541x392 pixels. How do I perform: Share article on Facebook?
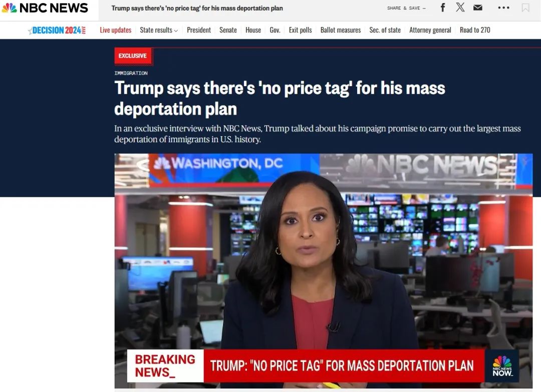(x=443, y=8)
